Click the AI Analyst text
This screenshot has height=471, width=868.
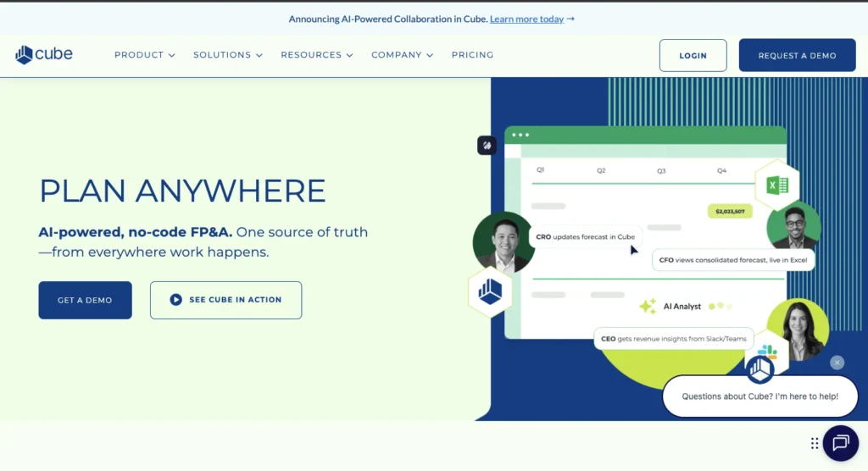pos(682,306)
